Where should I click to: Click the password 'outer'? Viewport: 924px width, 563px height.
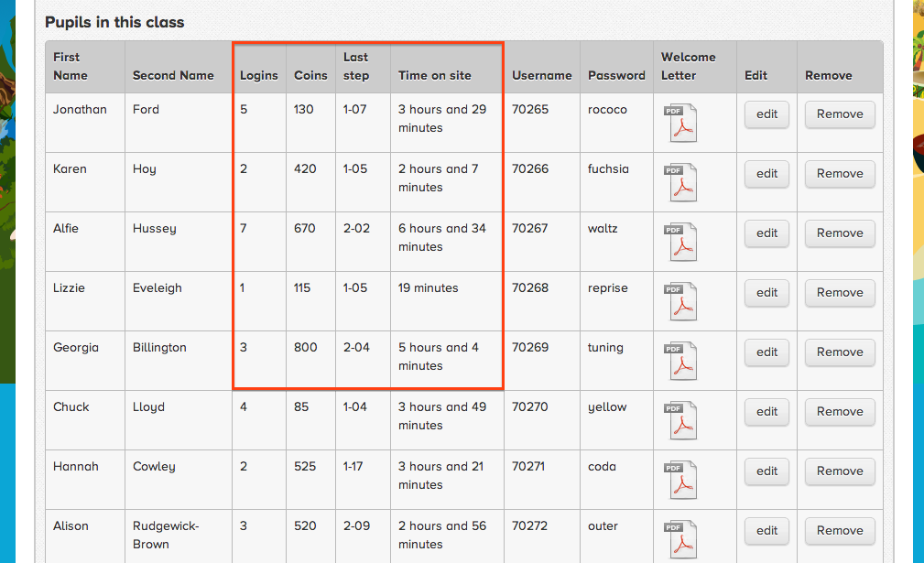(x=603, y=525)
